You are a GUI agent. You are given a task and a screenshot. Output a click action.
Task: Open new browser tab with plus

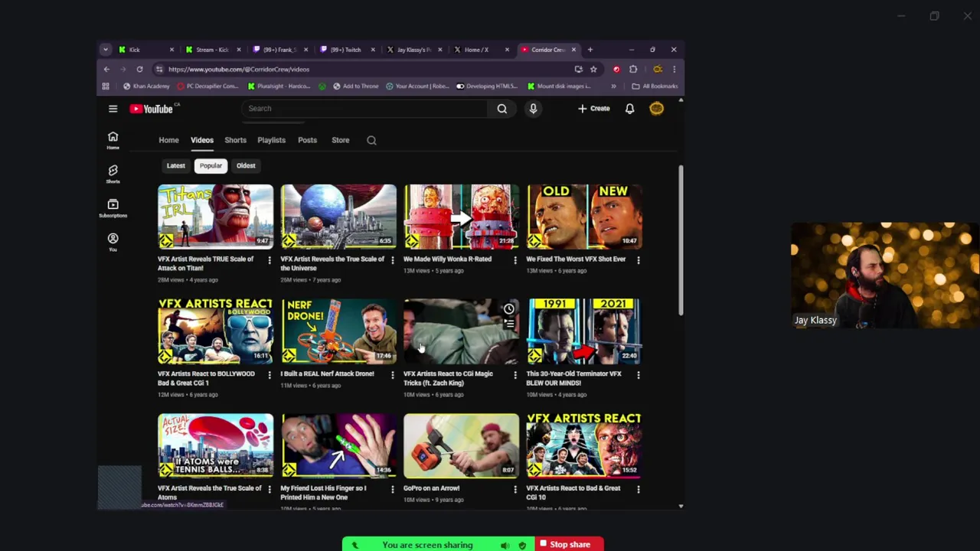click(x=590, y=50)
